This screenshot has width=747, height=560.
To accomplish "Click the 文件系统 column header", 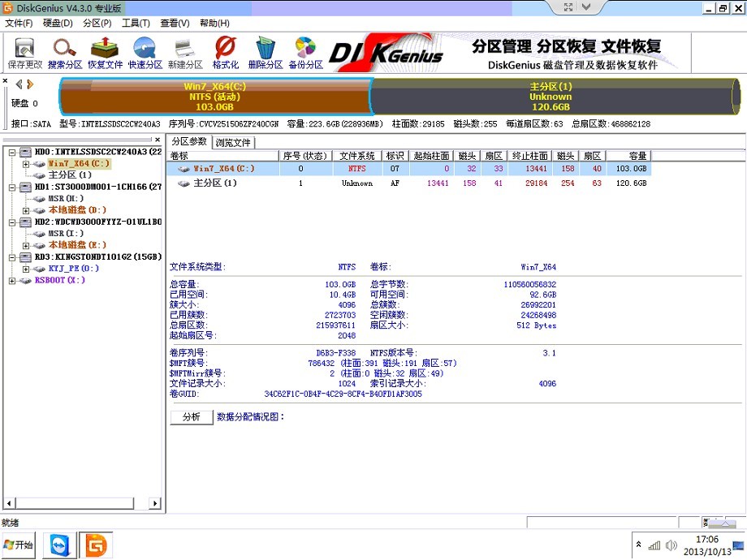I will click(x=357, y=156).
